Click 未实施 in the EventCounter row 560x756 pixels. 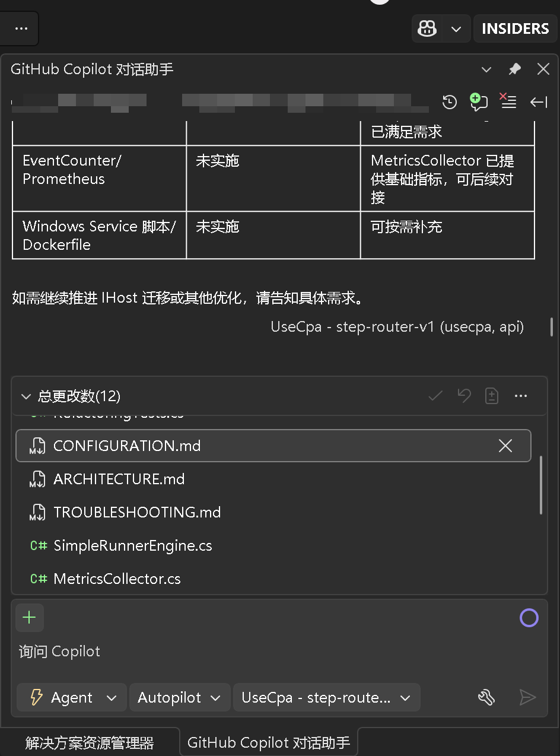click(217, 161)
